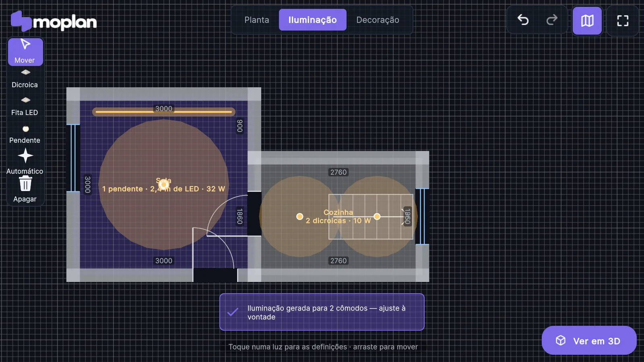
Task: Choose the Fita LED tool
Action: coord(25,107)
